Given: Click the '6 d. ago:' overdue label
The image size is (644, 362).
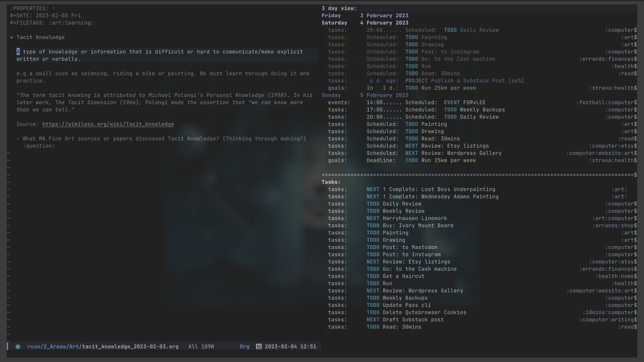Looking at the screenshot, I should point(384,81).
